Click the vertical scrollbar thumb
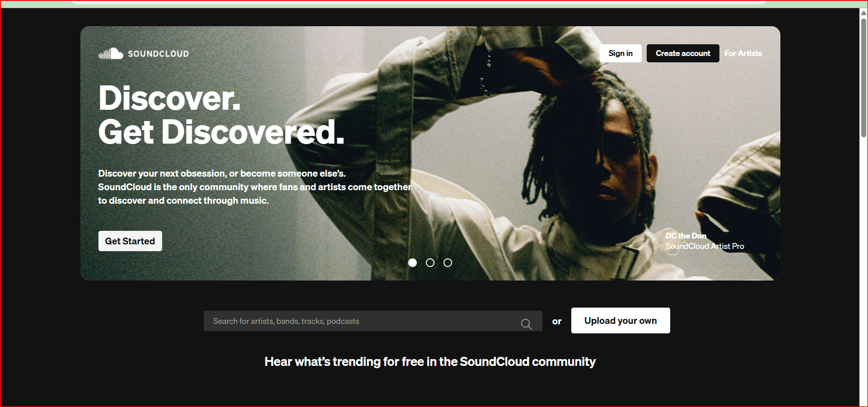 [x=863, y=78]
